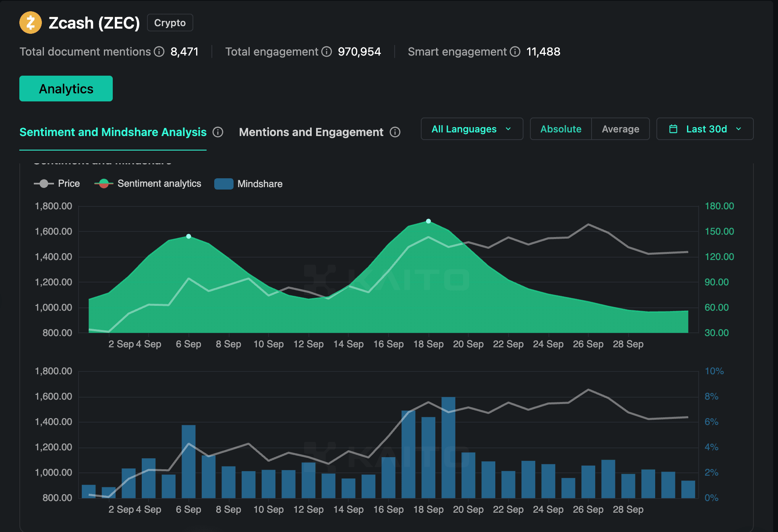Click 28 Sep label on sentiment chart axis
Screen dimensions: 778x532
click(x=628, y=344)
